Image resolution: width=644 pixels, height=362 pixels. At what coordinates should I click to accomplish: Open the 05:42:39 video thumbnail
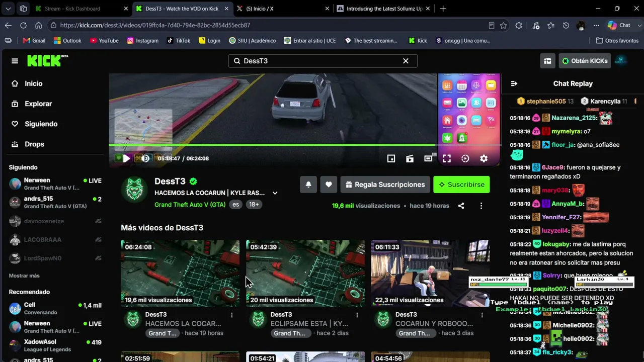click(x=305, y=274)
